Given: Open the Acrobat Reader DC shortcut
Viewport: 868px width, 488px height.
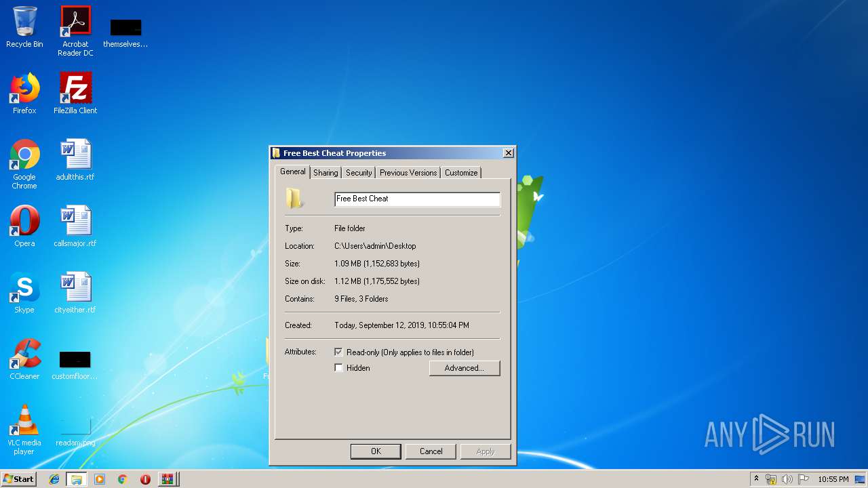Looking at the screenshot, I should coord(75,31).
